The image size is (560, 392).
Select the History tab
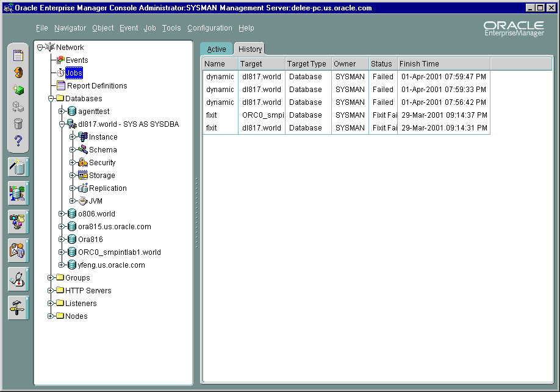point(250,49)
